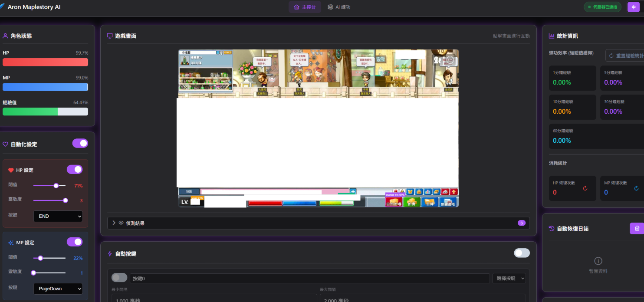Click the HP 閾值 slider handle

(x=56, y=186)
